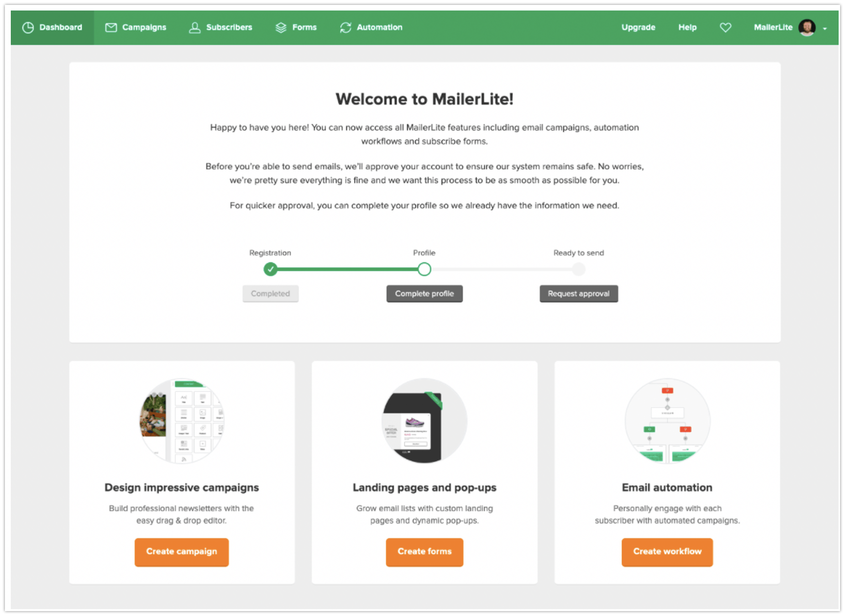Click the Request approval button
Screen dimensions: 845x616
(579, 294)
